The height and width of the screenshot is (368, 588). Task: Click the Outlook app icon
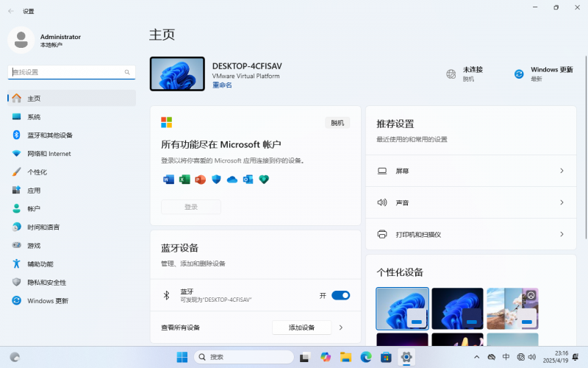click(x=248, y=180)
